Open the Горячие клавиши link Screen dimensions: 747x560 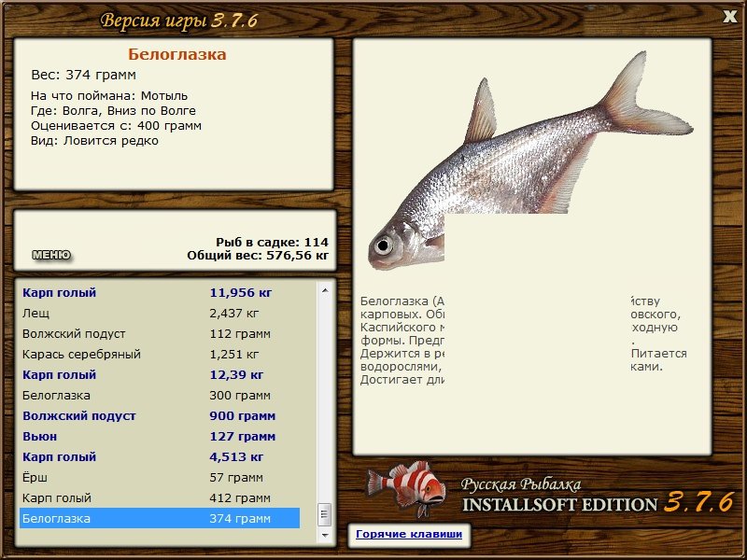(x=409, y=534)
